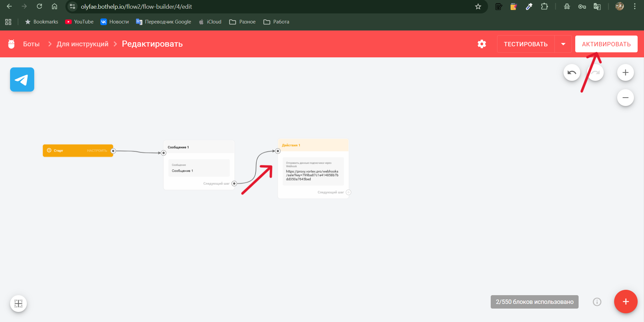Image resolution: width=644 pixels, height=322 pixels.
Task: Zoom out on the canvas
Action: coord(625,98)
